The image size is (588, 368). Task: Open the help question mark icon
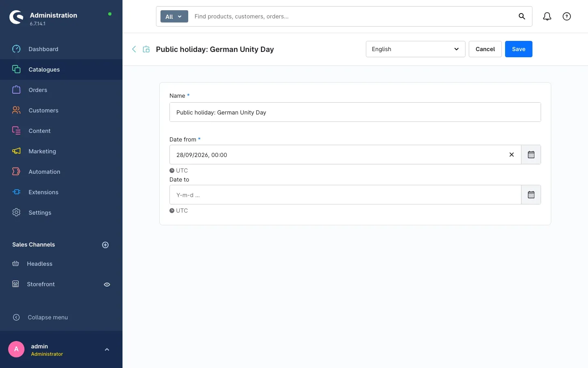pyautogui.click(x=567, y=16)
